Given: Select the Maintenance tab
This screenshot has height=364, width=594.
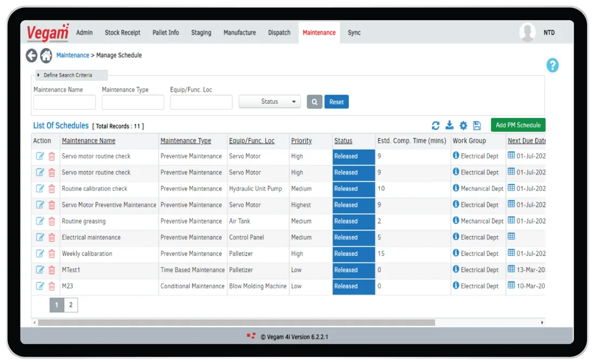Looking at the screenshot, I should point(319,32).
